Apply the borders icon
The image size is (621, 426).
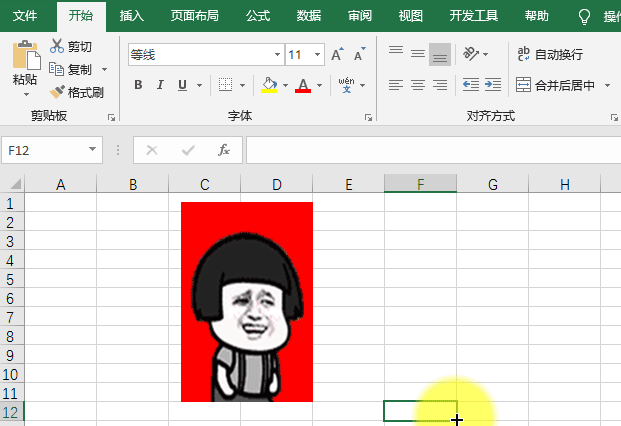pyautogui.click(x=225, y=85)
